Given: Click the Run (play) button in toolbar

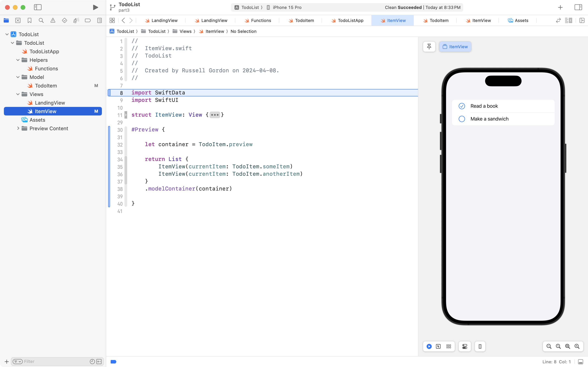Looking at the screenshot, I should click(95, 7).
